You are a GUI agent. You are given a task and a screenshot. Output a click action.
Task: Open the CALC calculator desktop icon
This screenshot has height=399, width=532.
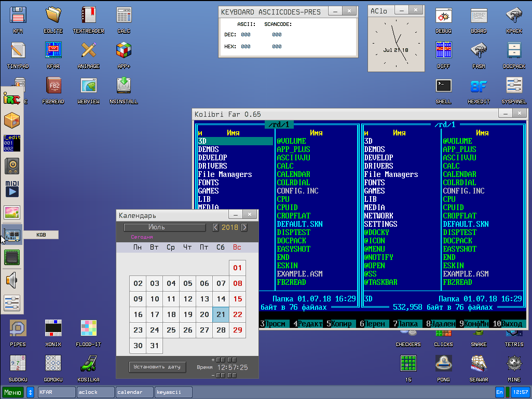124,16
